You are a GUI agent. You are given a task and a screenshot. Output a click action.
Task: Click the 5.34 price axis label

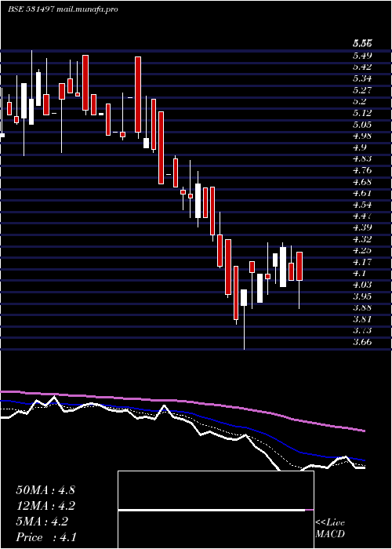tap(362, 78)
